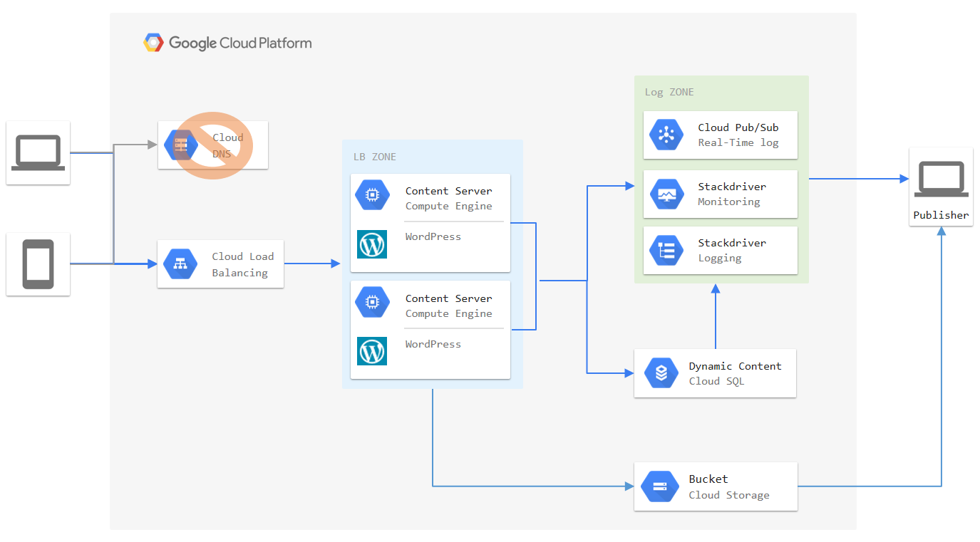Click the upper WordPress logo

(372, 244)
